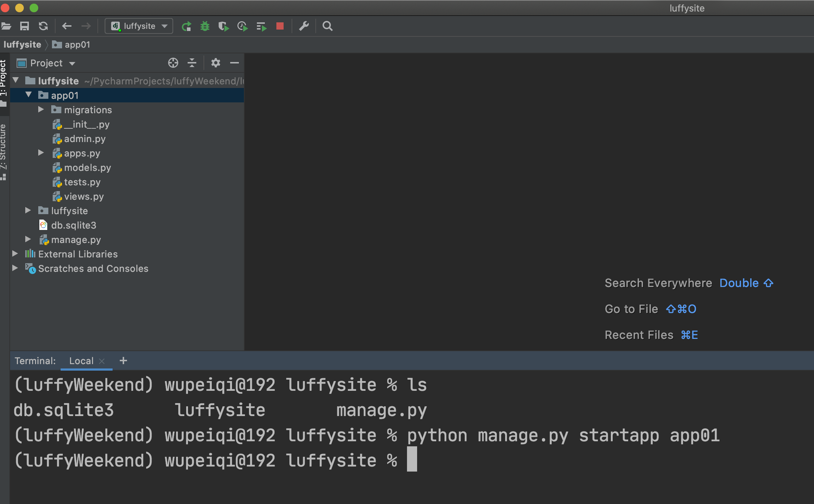Screen dimensions: 814x504
Task: Click app01 in the breadcrumb bar
Action: [71, 45]
